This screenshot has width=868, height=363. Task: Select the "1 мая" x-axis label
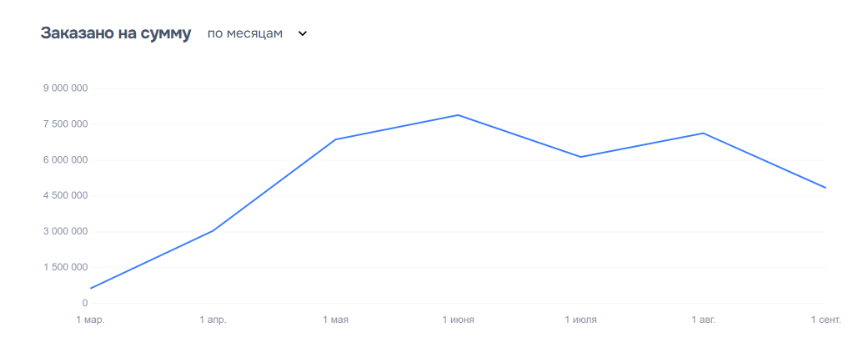[x=335, y=320]
